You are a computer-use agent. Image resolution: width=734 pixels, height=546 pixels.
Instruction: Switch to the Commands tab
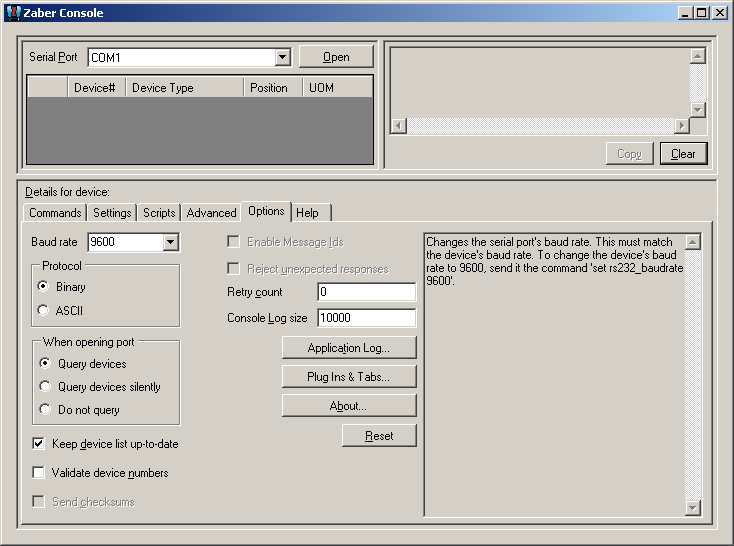point(55,213)
